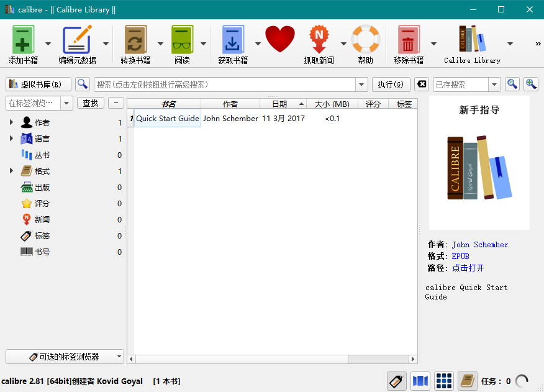Open the 添加书籍 dropdown arrow

pos(48,43)
